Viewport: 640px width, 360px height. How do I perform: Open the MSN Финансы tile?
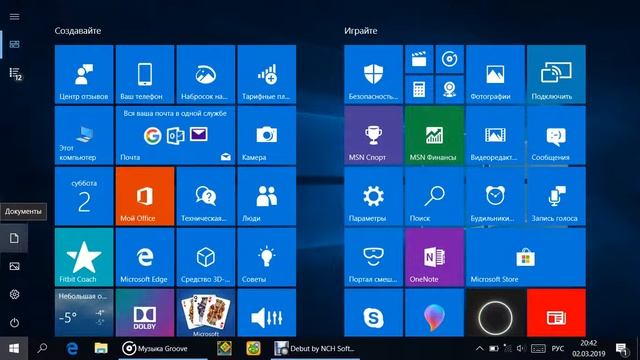[x=434, y=135]
